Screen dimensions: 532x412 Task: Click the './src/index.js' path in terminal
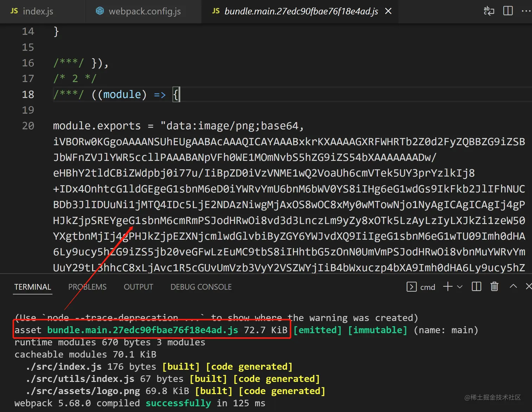(x=64, y=367)
